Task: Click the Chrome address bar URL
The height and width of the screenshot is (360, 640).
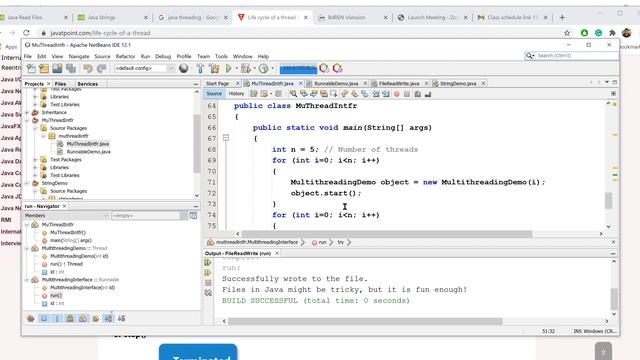Action: 100,33
